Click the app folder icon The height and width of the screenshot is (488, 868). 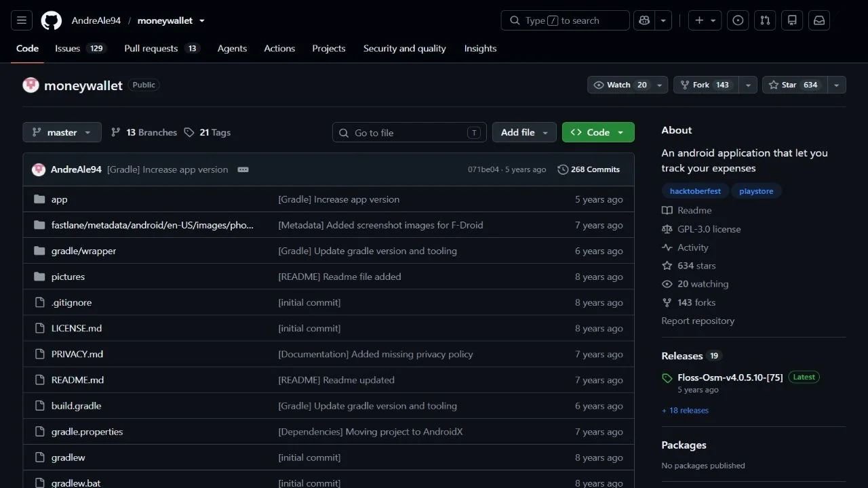39,199
